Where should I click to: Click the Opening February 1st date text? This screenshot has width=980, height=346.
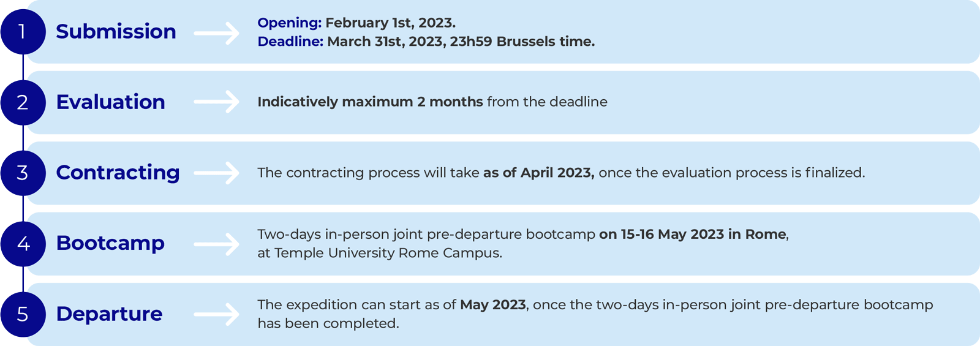[x=356, y=23]
